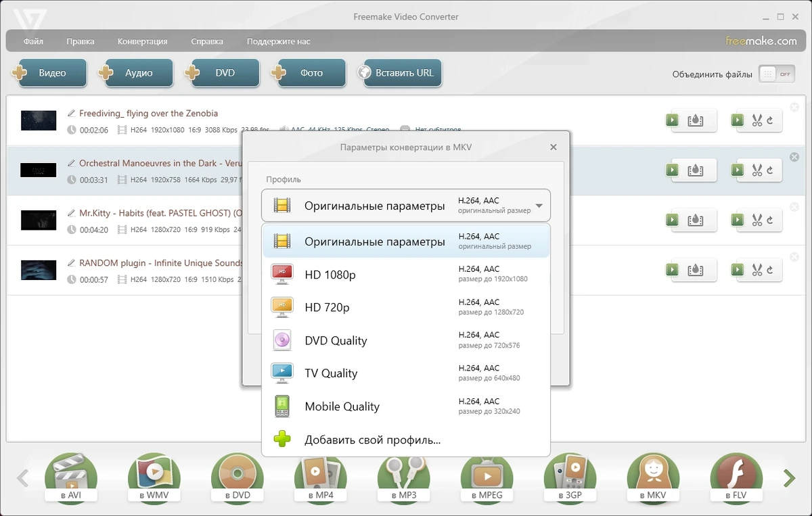Screen dimensions: 812x516
Task: Choose the в WMV output format icon
Action: point(154,479)
